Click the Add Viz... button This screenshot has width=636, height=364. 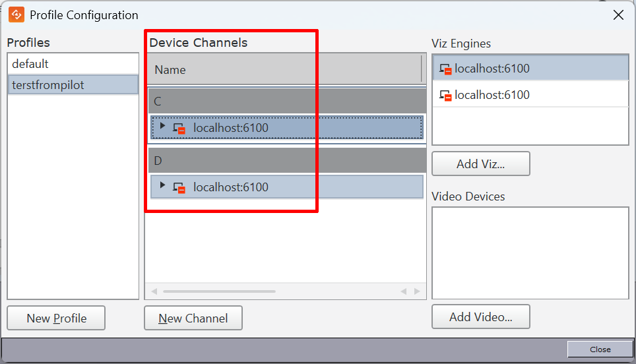(x=480, y=164)
